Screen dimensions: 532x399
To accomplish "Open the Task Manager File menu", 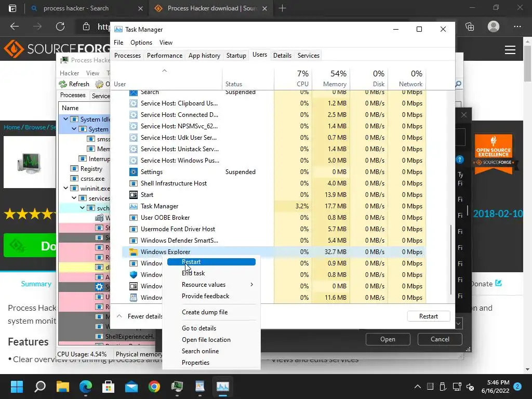I will 118,43.
